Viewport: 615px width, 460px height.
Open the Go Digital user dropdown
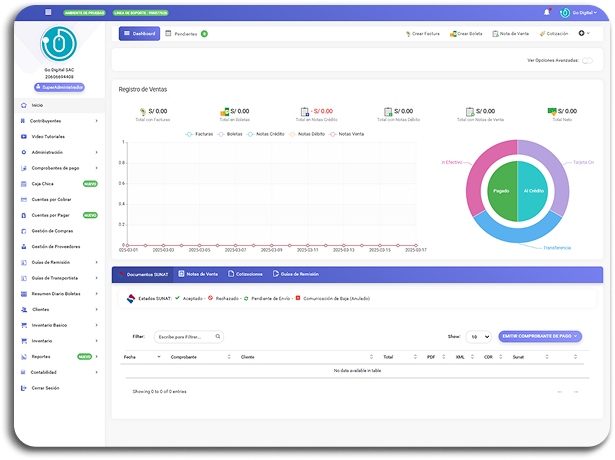581,12
